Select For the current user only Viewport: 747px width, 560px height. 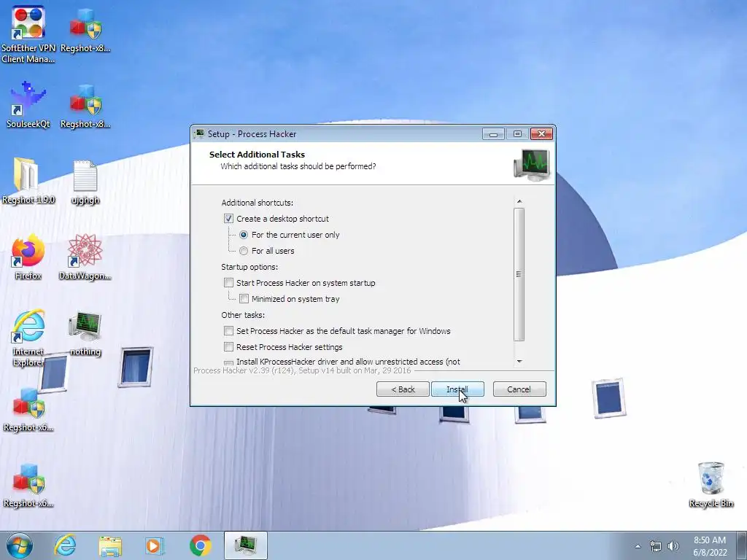point(244,235)
